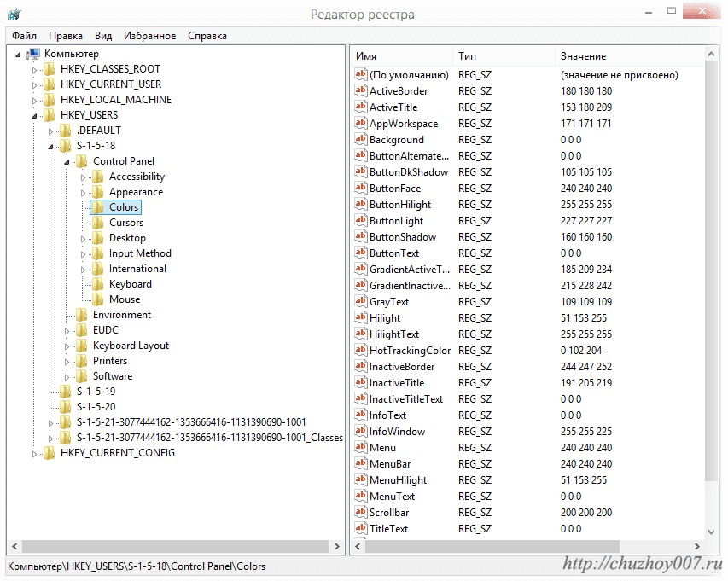Expand the HKEY_CURRENT_CONFIG branch
Screen dimensions: 728x581
coord(34,454)
